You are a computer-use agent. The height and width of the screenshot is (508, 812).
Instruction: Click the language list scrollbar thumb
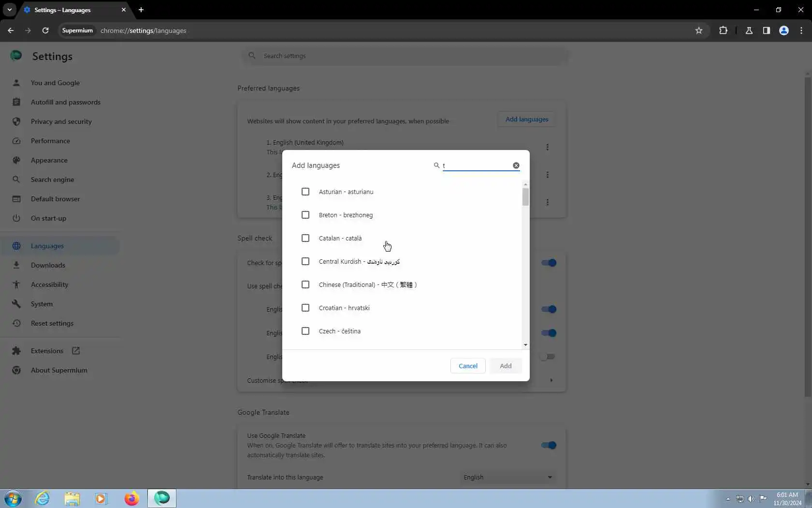click(x=525, y=197)
